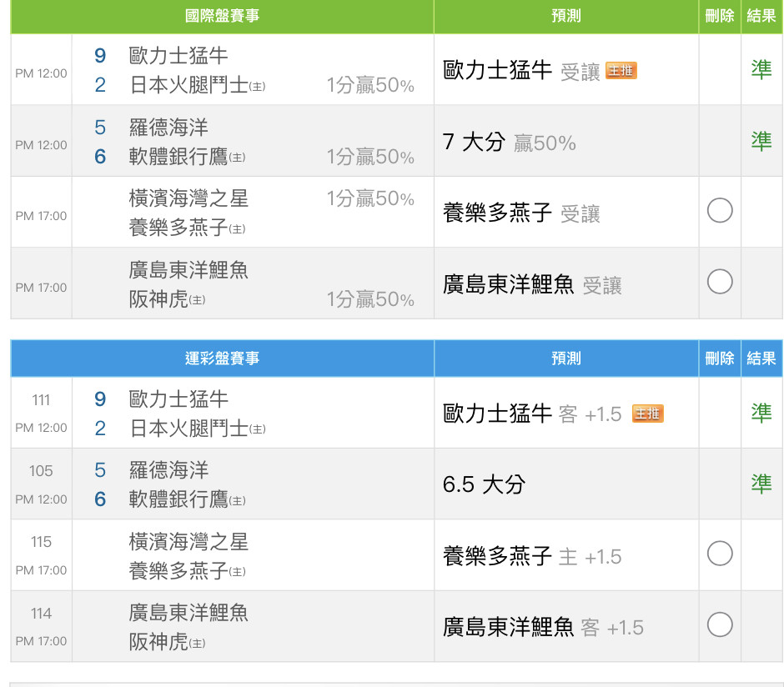Click game number 111
This screenshot has width=784, height=687.
(x=41, y=399)
